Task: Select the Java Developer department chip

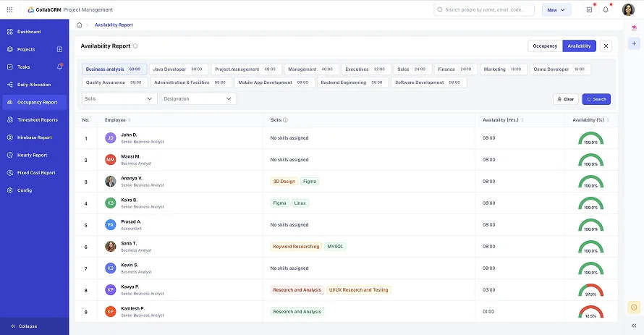Action: (179, 69)
